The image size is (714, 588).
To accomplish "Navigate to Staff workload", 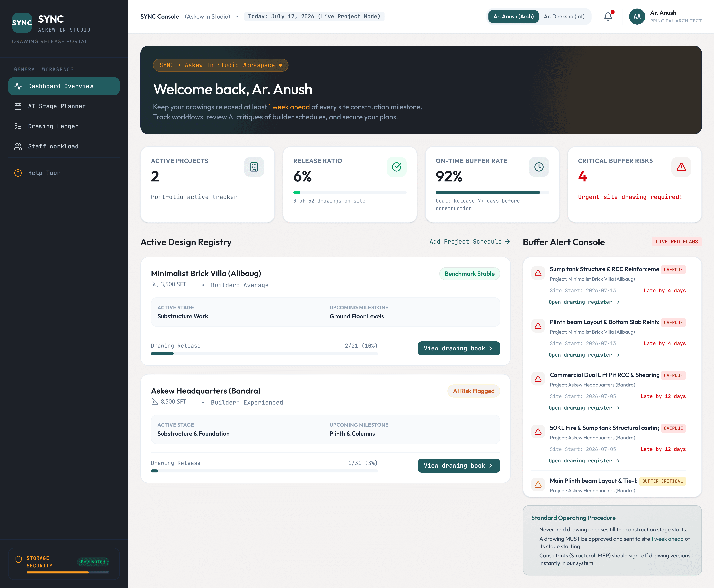I will point(64,146).
